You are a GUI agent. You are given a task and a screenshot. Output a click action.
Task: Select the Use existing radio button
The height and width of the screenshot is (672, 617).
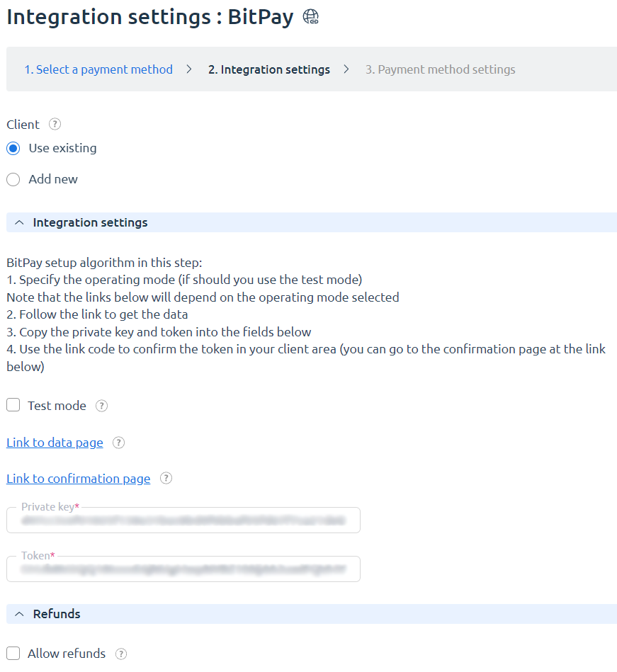[x=13, y=148]
